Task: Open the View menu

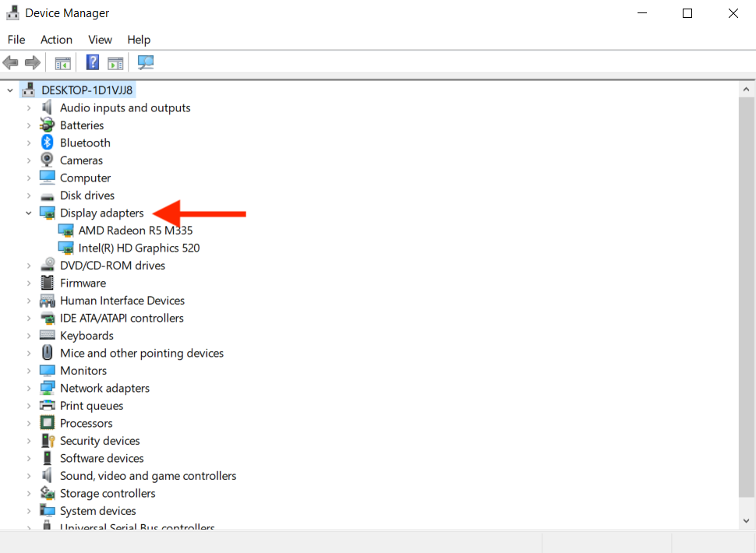Action: [100, 40]
